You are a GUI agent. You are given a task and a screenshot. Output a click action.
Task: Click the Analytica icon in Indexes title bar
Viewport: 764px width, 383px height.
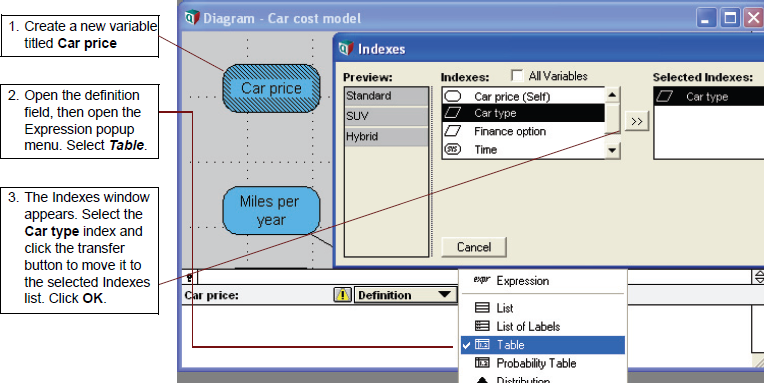345,49
